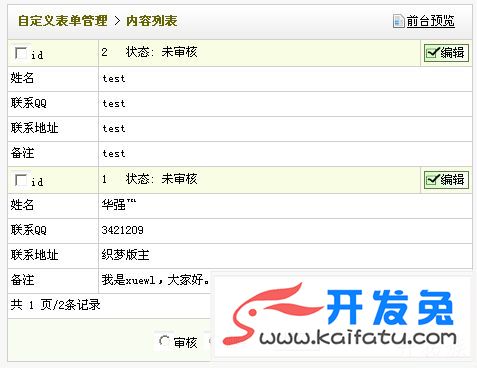
Task: Open the 前台预览 link
Action: (x=430, y=21)
